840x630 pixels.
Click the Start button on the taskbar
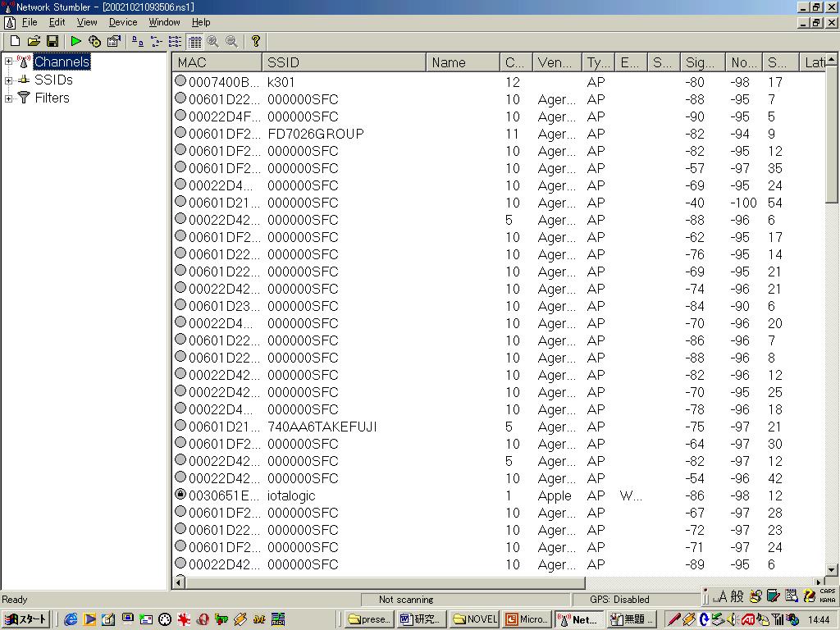point(25,619)
